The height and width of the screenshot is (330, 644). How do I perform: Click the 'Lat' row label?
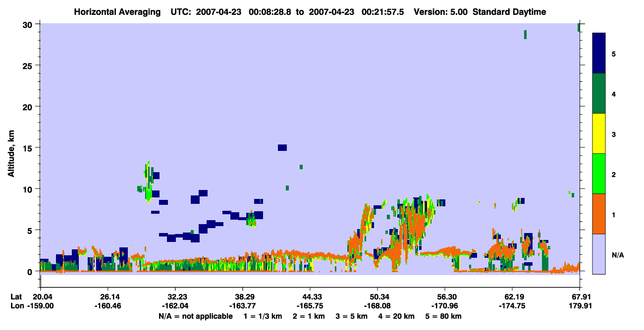[16, 297]
